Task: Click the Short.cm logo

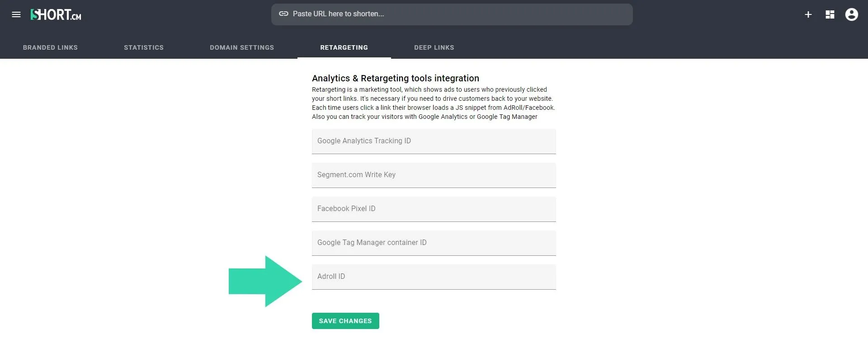Action: tap(56, 14)
